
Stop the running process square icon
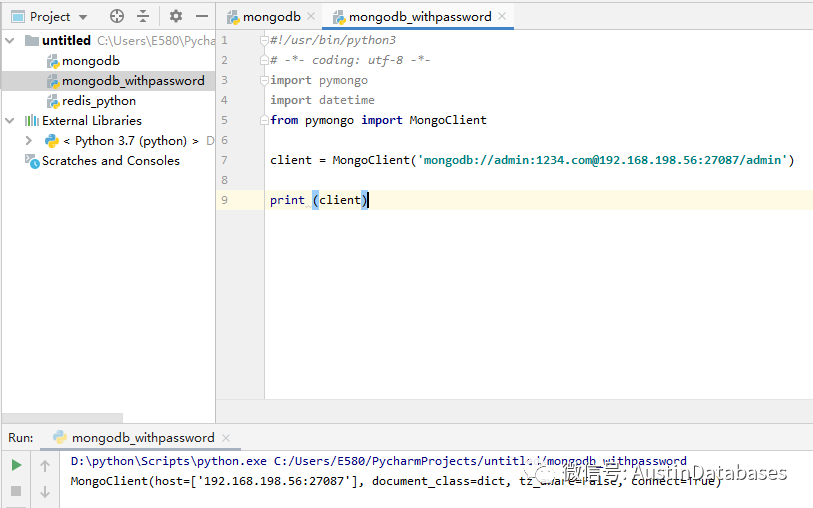(16, 491)
